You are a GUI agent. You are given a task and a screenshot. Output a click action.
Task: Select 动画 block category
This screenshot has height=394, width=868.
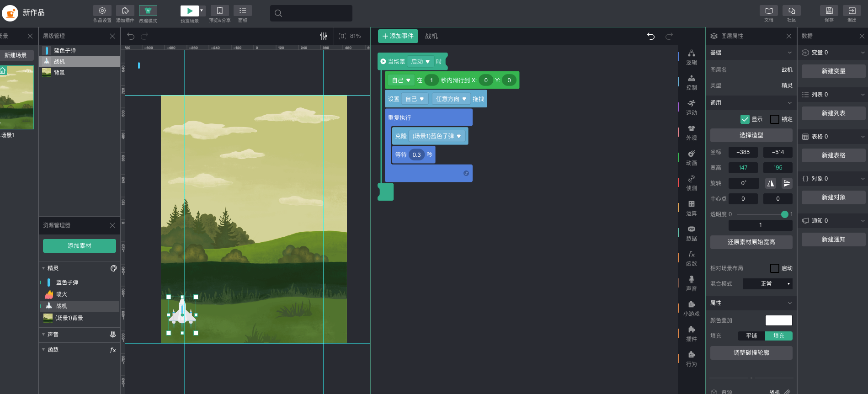[692, 158]
